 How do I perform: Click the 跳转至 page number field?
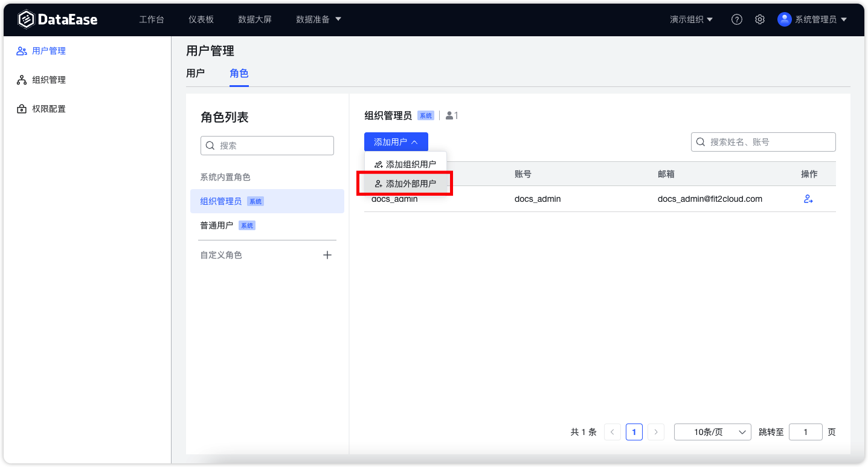click(x=806, y=432)
